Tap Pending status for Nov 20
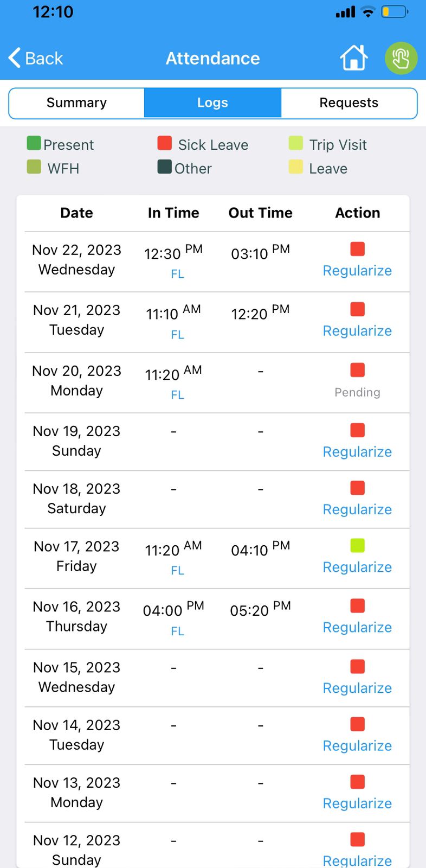Screen dimensions: 426x868 pos(357,392)
